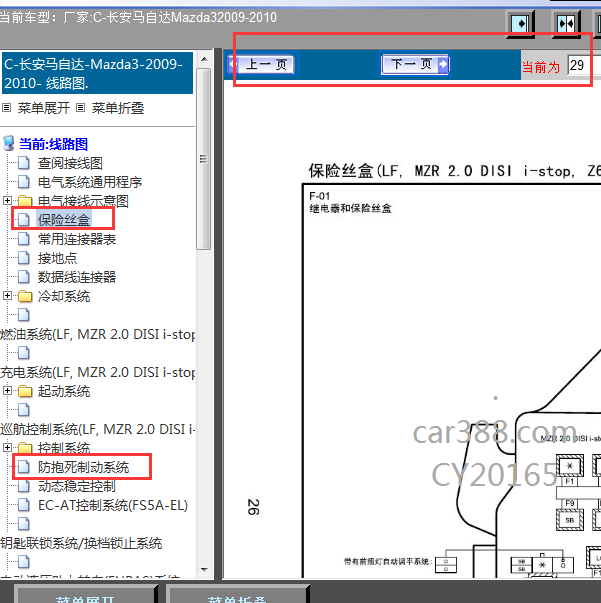Click the tree panel scrollbar thumb
The width and height of the screenshot is (601, 603).
(204, 159)
